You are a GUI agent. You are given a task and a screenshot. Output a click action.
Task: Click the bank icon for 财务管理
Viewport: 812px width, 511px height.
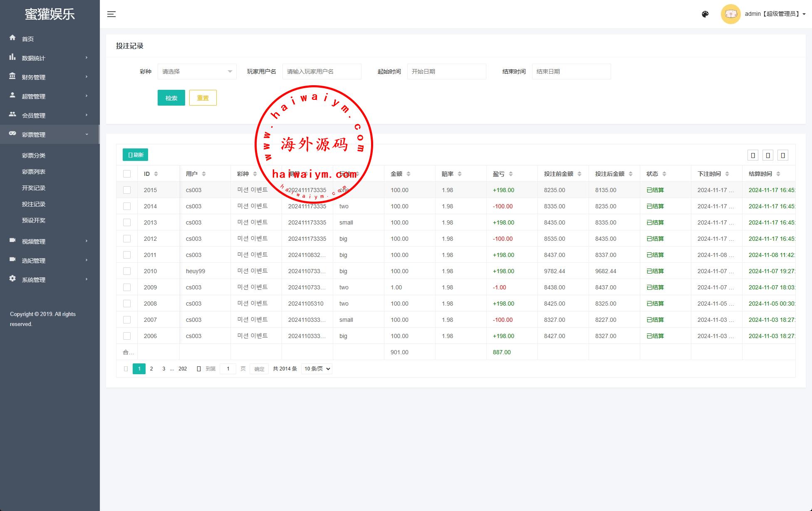pos(12,76)
